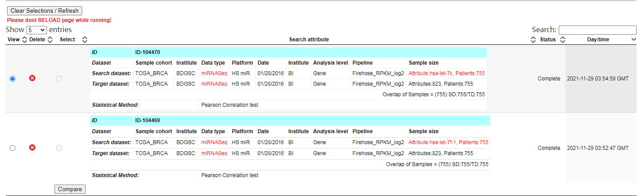Delete search entry ID-104470
Image resolution: width=644 pixels, height=196 pixels.
click(x=32, y=78)
